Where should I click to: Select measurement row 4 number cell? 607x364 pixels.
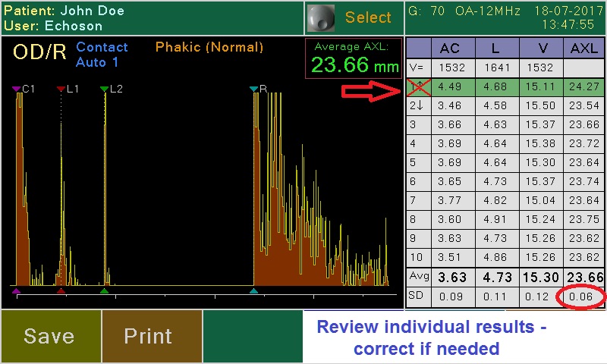coord(419,143)
